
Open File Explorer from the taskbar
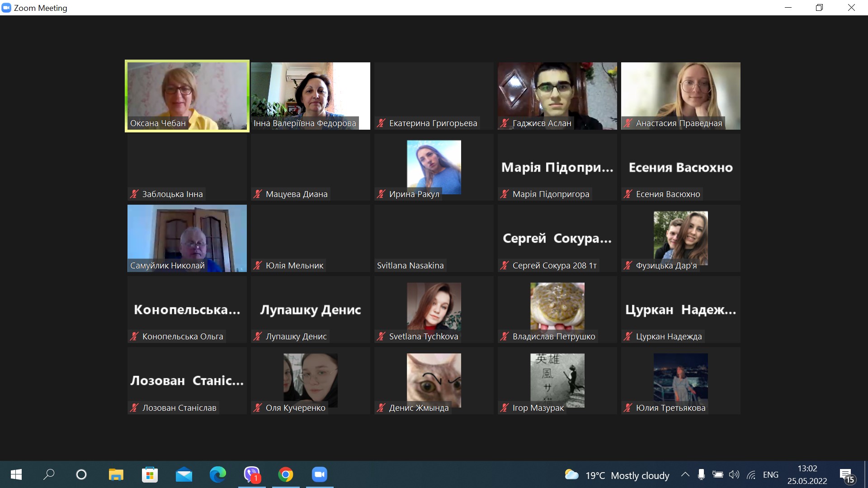click(x=116, y=474)
